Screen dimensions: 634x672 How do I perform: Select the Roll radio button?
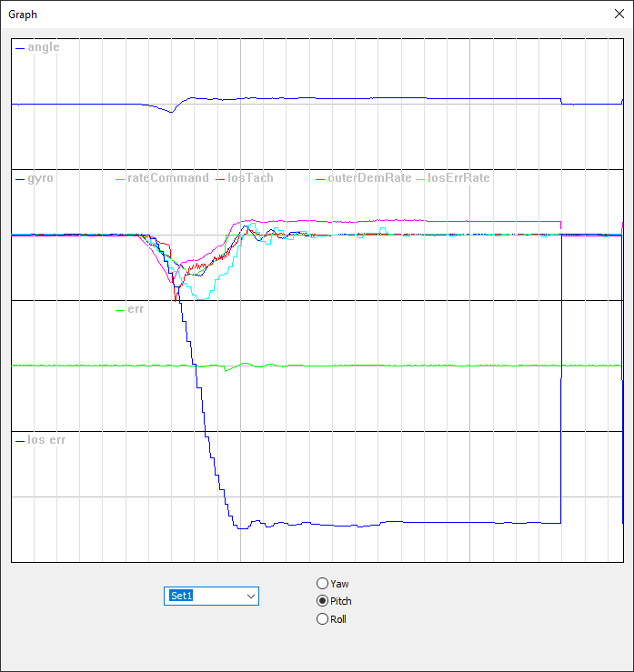coord(322,619)
